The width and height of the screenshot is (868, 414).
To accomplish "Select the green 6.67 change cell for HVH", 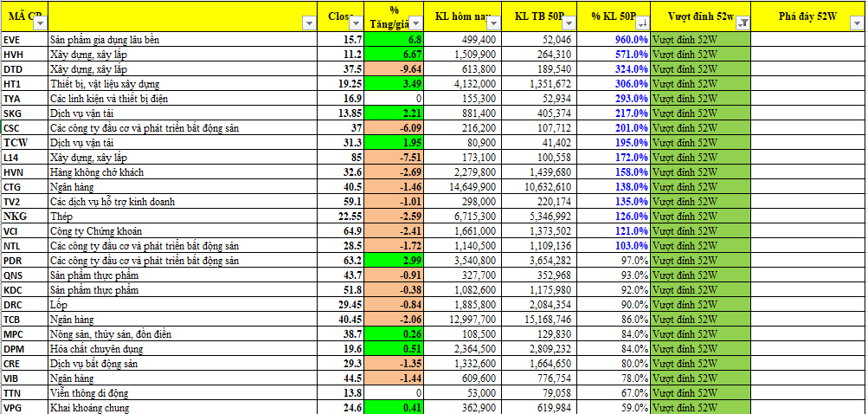I will coord(394,55).
